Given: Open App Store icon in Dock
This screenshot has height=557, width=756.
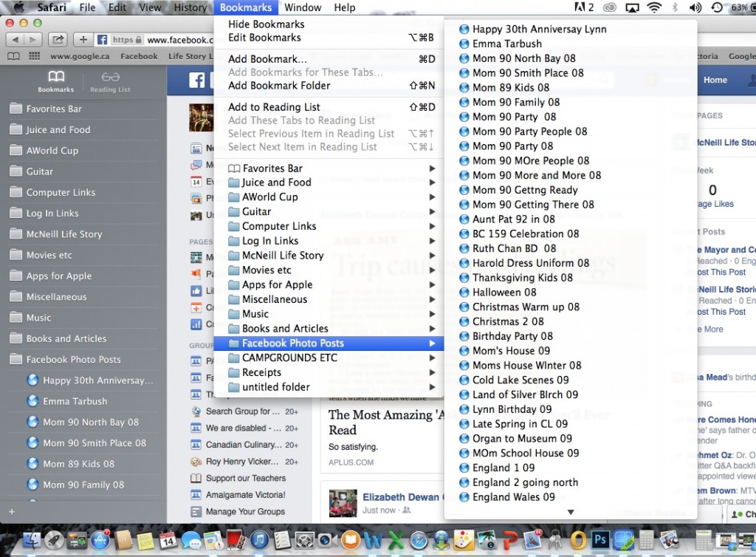Looking at the screenshot, I should pyautogui.click(x=100, y=541).
